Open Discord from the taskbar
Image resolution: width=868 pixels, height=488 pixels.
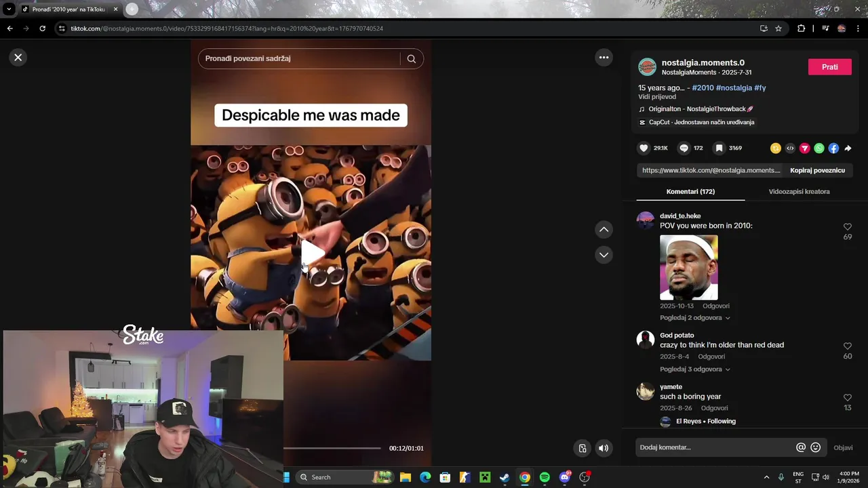click(x=564, y=477)
